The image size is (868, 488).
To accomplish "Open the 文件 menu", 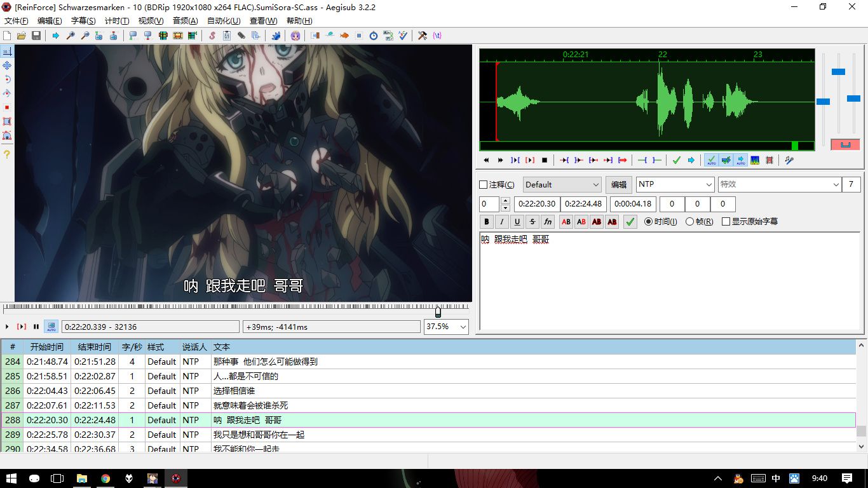I will 17,21.
